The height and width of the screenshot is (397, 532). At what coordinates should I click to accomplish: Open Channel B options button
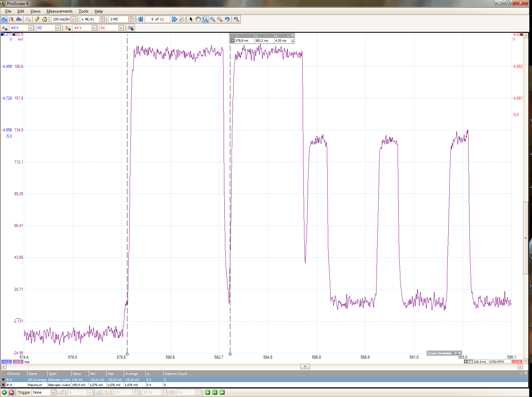coord(68,28)
